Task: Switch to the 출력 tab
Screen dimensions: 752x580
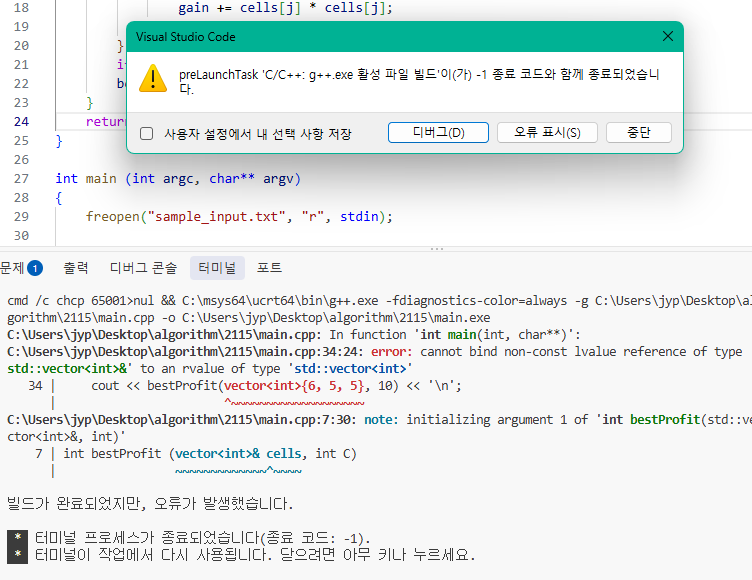Action: click(76, 268)
